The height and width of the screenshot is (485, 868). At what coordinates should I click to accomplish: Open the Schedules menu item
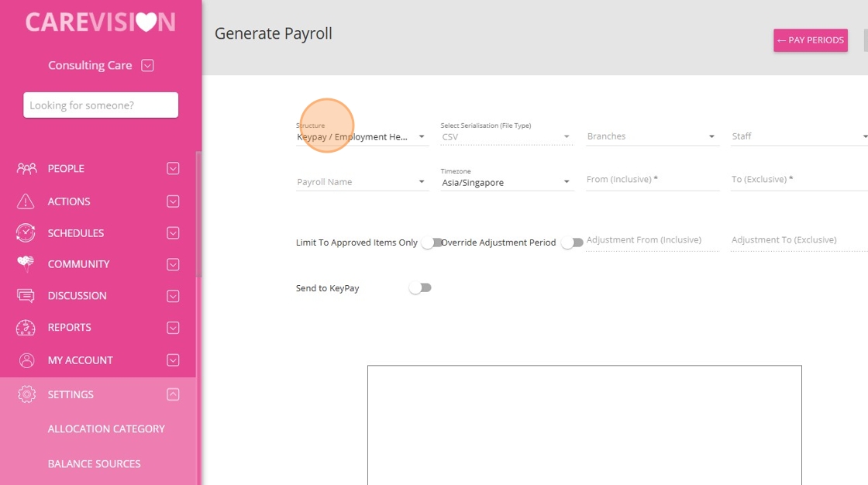76,233
